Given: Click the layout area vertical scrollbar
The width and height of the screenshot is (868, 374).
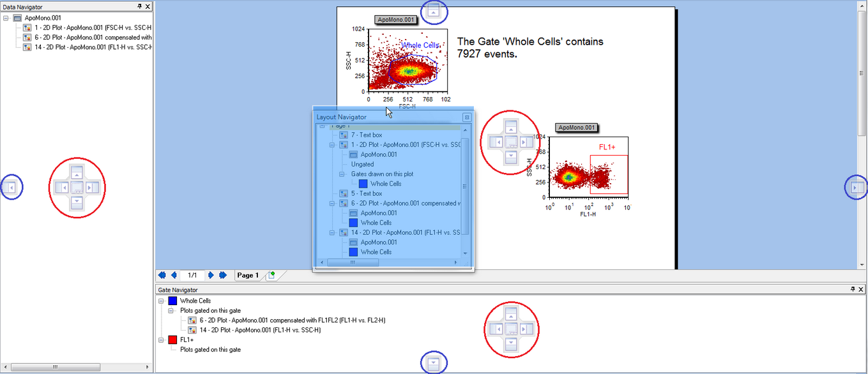Looking at the screenshot, I should (862, 134).
